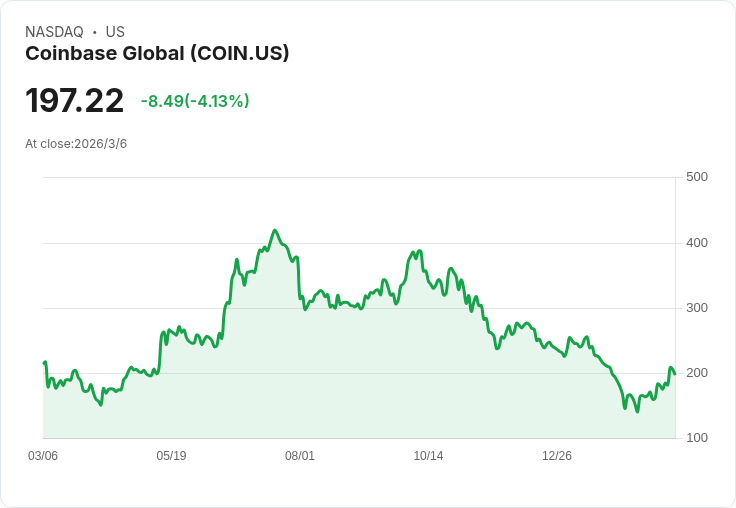The image size is (736, 508).
Task: Click the 12/26 x-axis date label
Action: 557,456
